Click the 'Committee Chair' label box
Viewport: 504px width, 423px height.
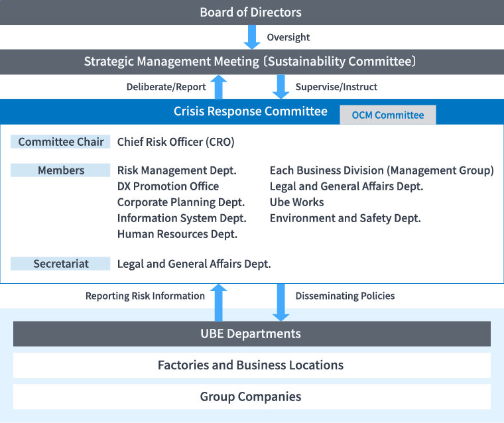(x=60, y=142)
